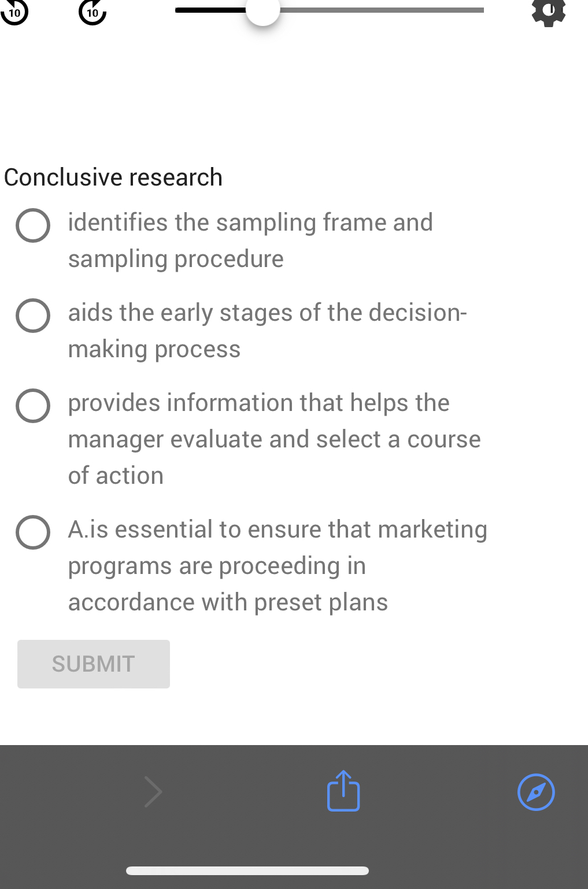
Task: Skip the audio forward 10 seconds
Action: [x=92, y=10]
